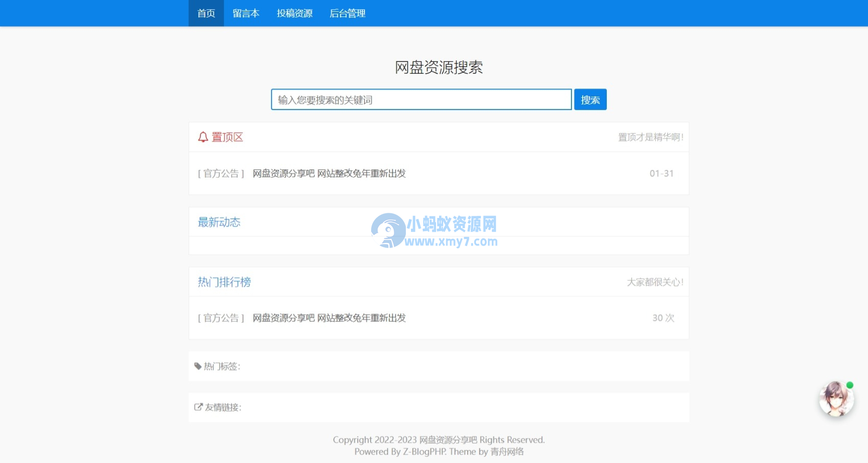Click external-link icon beside 友情链接
This screenshot has width=868, height=463.
point(198,407)
